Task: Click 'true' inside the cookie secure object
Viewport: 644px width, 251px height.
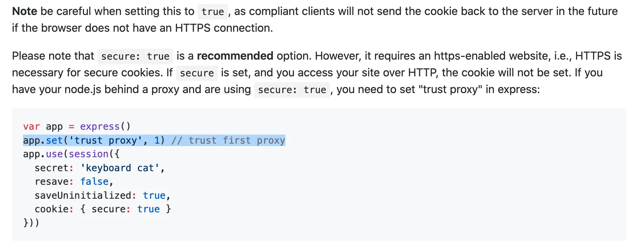Action: pos(148,209)
